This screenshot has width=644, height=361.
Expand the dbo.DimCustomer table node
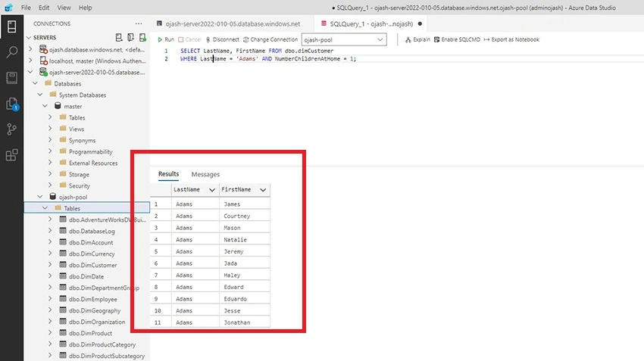pyautogui.click(x=50, y=265)
